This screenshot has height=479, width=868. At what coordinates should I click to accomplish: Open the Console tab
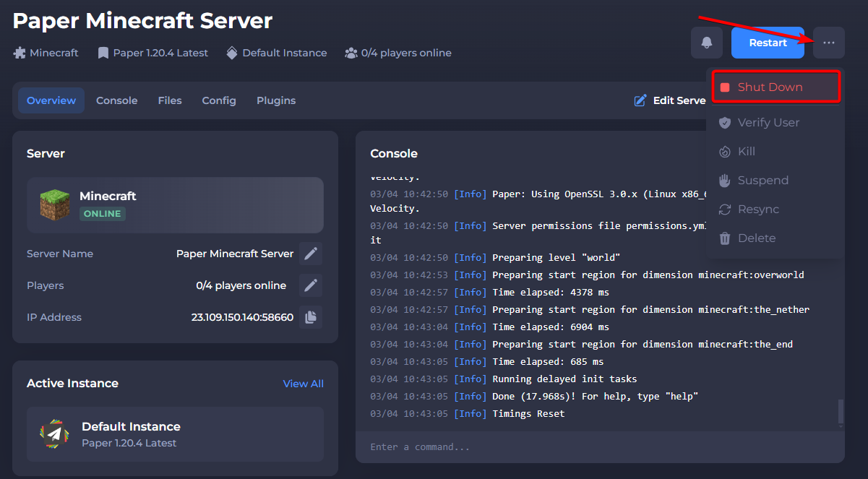[x=116, y=100]
